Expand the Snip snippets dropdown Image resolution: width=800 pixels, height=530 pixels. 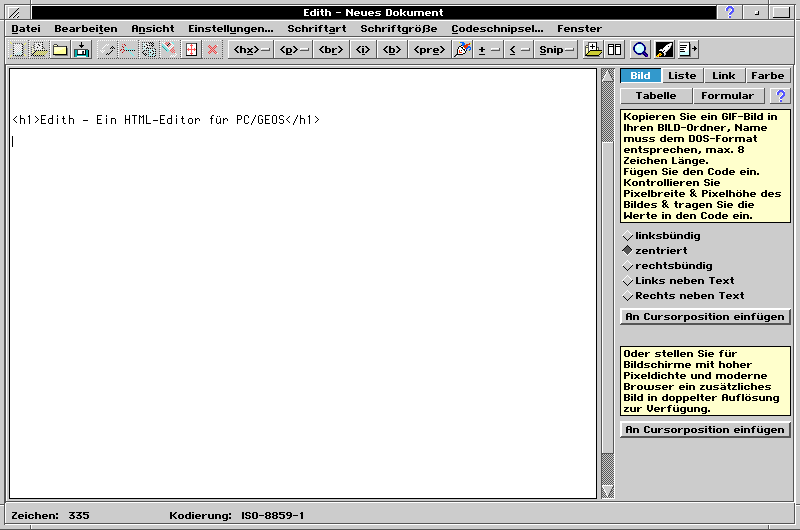[555, 49]
